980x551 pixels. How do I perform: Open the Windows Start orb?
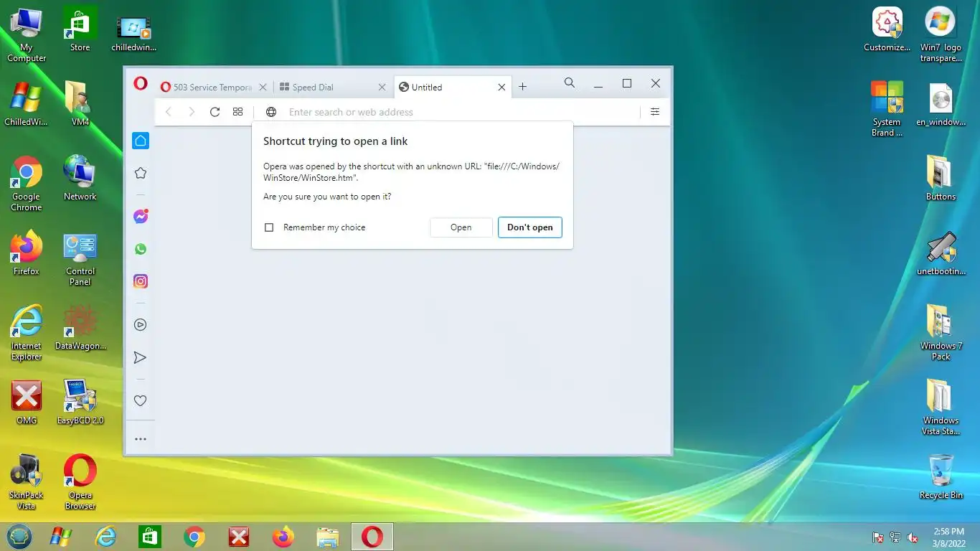19,537
